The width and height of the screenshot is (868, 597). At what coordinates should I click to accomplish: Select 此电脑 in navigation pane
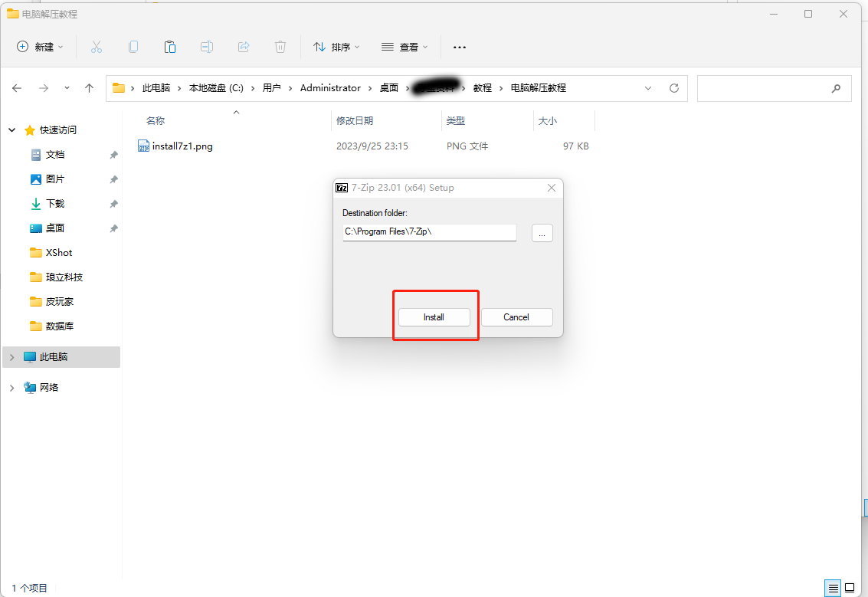click(53, 357)
